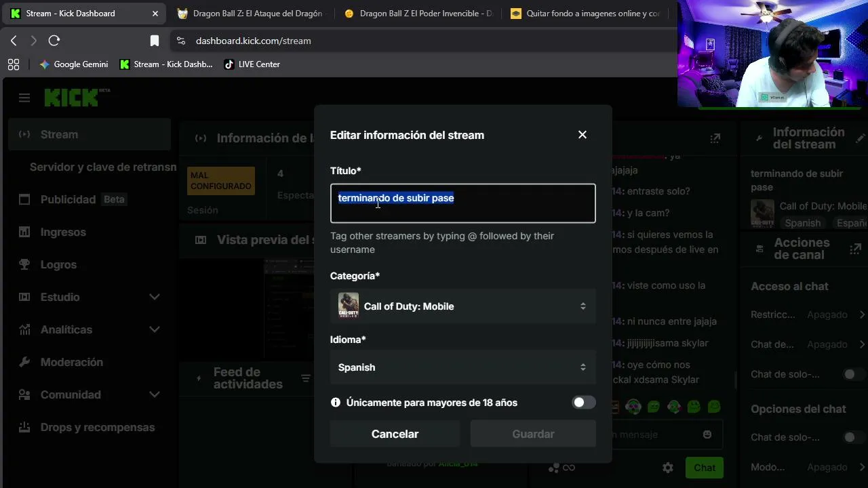Image resolution: width=868 pixels, height=488 pixels.
Task: Click the Moderación wrench icon
Action: [x=24, y=362]
